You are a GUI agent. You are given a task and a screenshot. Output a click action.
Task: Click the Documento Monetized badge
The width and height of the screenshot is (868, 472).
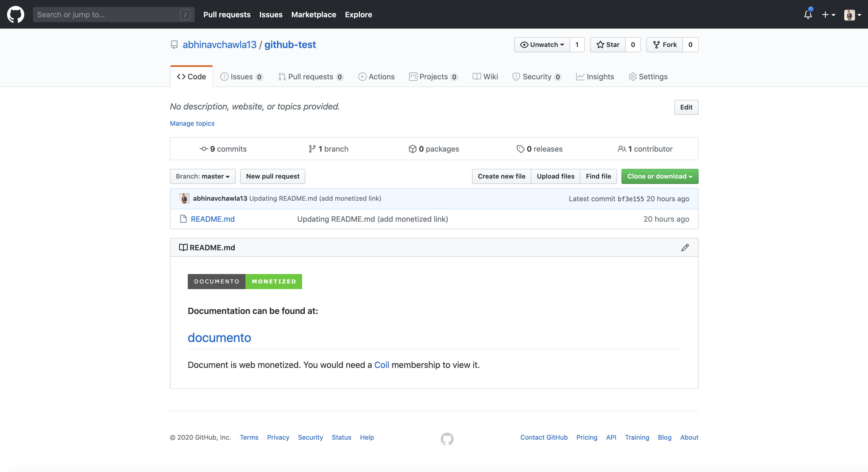point(245,281)
